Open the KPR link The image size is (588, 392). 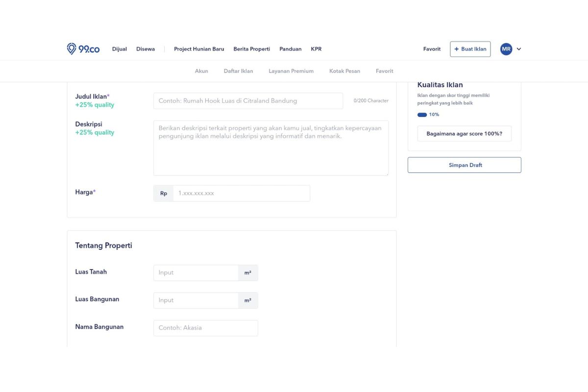point(316,49)
